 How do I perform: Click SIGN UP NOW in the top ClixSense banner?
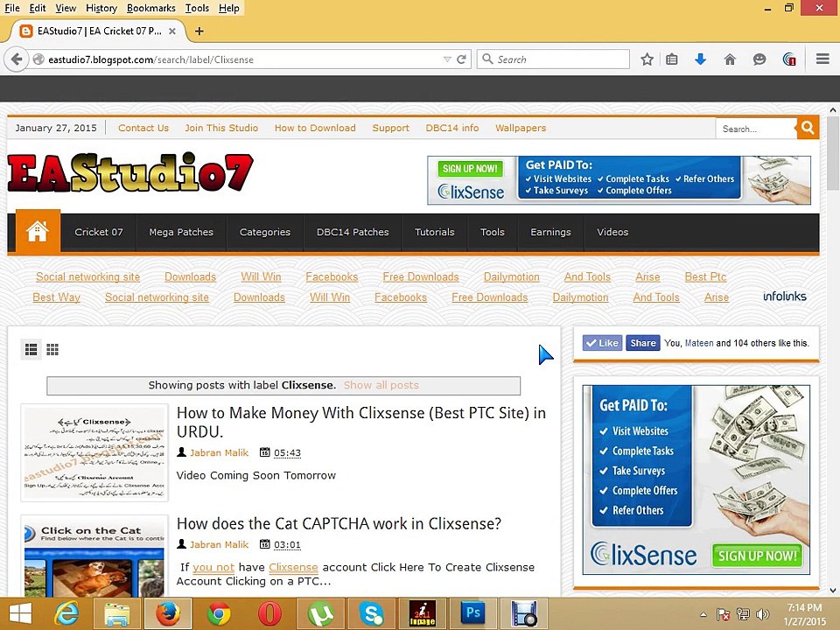point(470,169)
